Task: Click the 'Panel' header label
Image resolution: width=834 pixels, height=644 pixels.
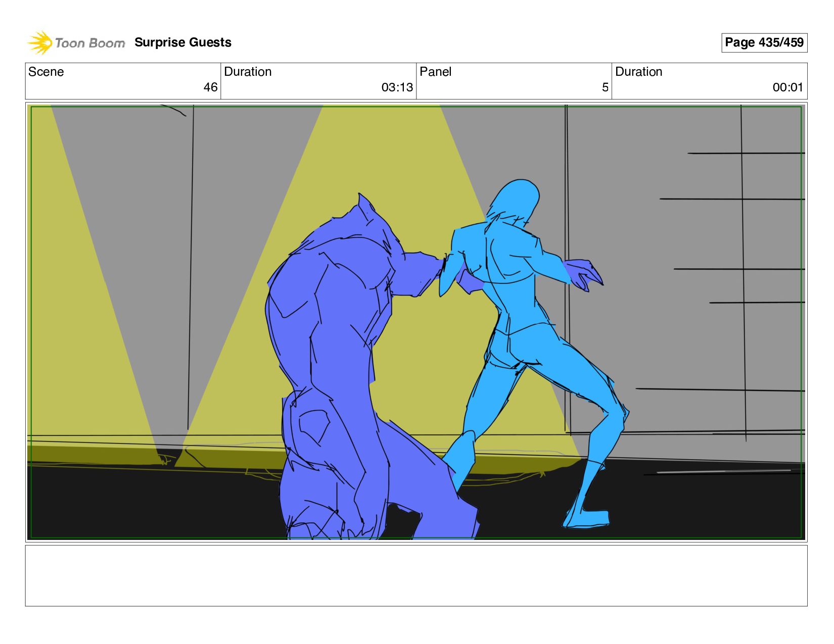Action: [436, 72]
